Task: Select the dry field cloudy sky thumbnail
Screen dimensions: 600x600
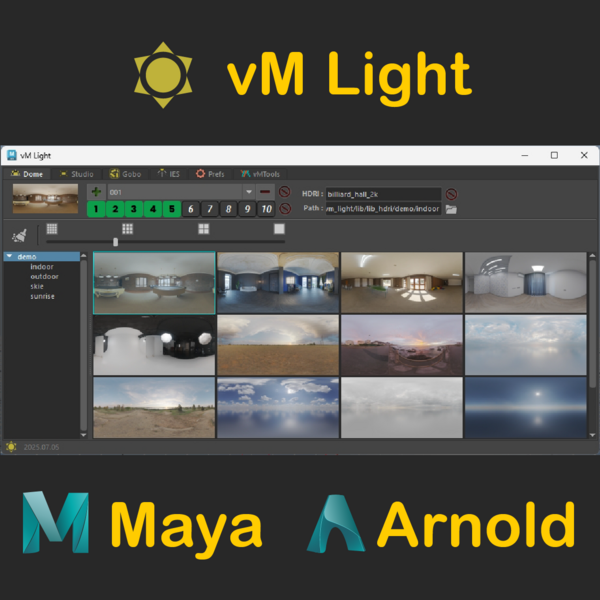Action: [x=278, y=345]
